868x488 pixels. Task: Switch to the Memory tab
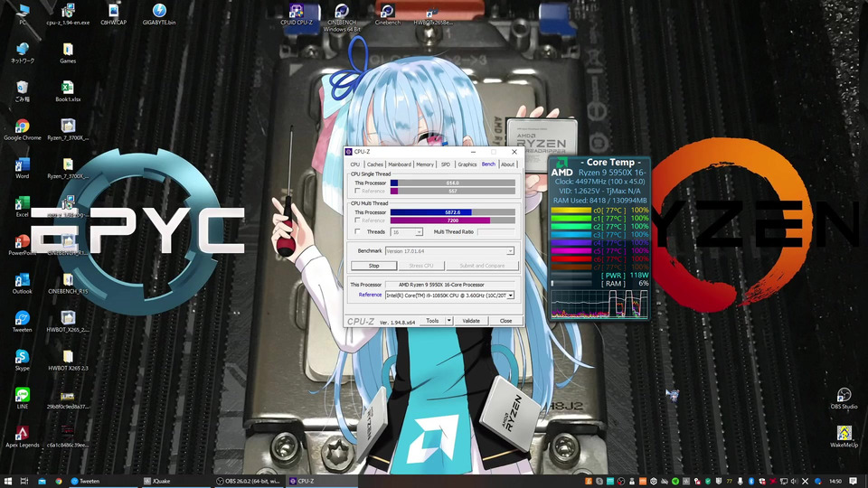425,164
